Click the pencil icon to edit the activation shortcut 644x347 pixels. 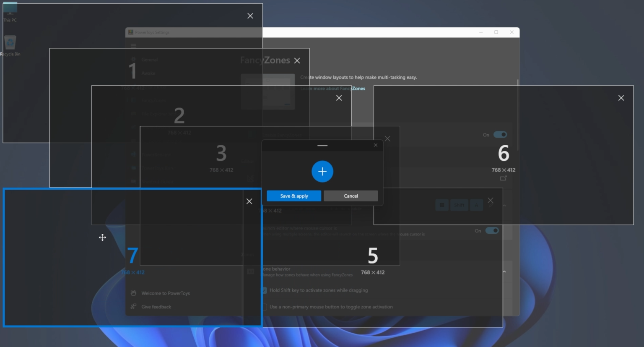pos(491,205)
